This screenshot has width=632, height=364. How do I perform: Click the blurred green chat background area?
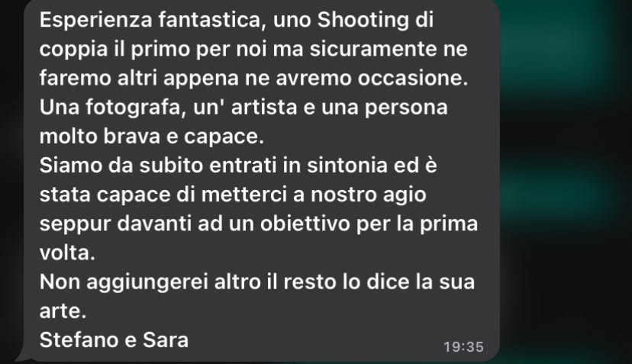(564, 182)
